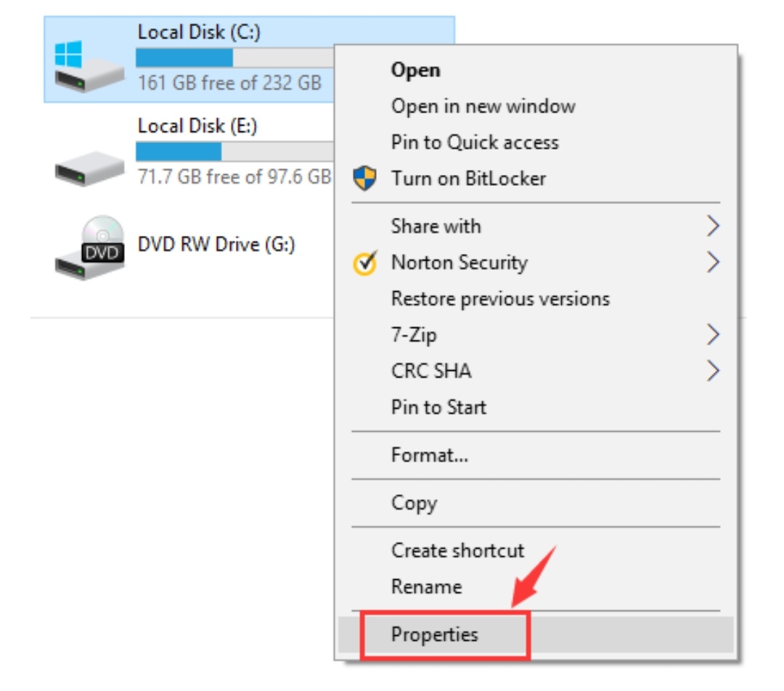Select the Local Disk (C:) drive icon

pos(89,67)
